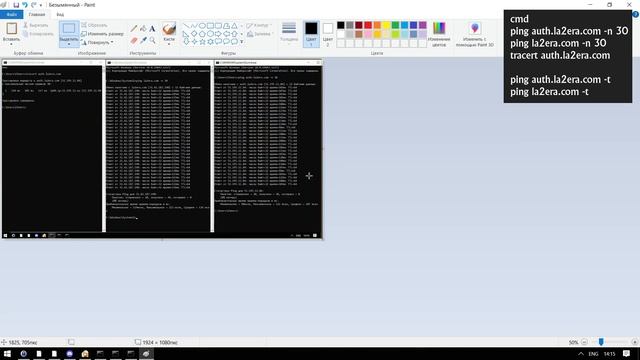Click the Paste clipboard icon
This screenshot has height=360, width=640.
[x=11, y=29]
